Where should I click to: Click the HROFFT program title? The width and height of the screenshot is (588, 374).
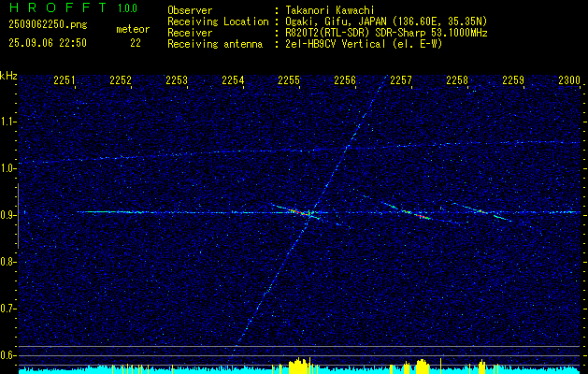click(57, 7)
